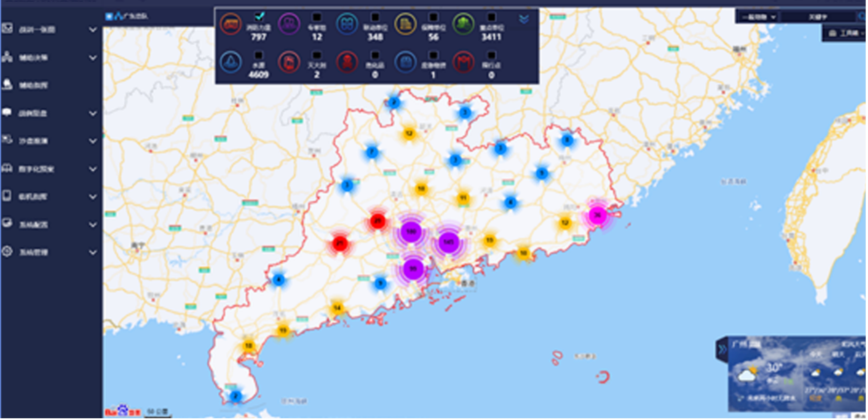Uncheck the checked box above count 797
Image resolution: width=868 pixels, height=420 pixels.
click(x=259, y=16)
